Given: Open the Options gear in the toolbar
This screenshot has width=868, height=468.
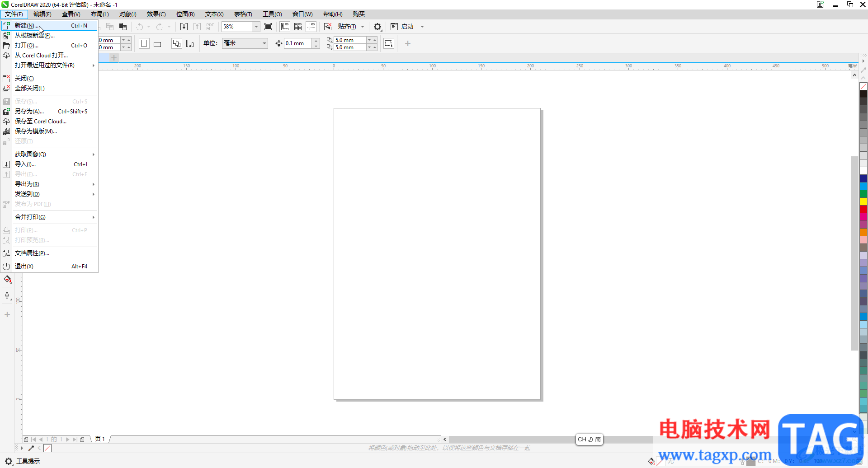Looking at the screenshot, I should pos(377,27).
